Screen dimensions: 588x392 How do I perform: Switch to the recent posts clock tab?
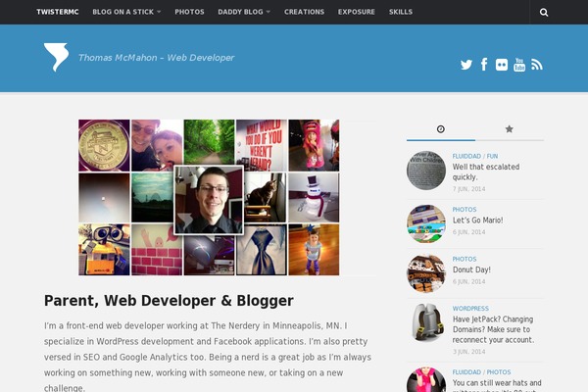[x=441, y=129]
